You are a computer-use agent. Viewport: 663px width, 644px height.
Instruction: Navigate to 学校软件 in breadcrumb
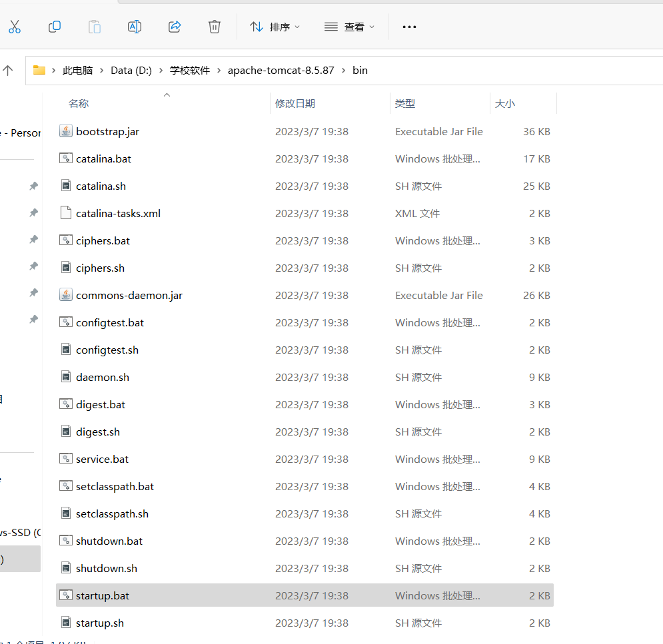coord(189,70)
